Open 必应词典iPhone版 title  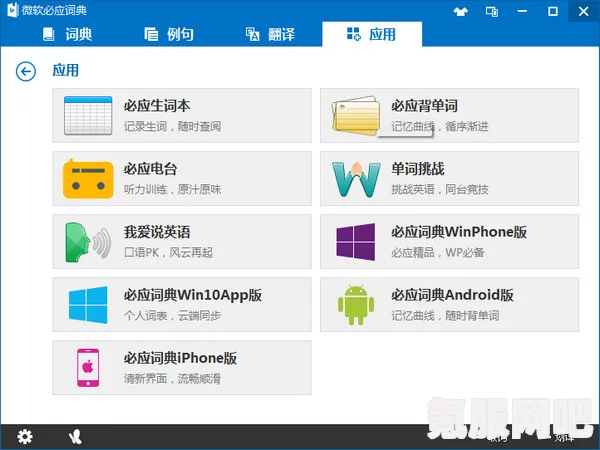click(x=180, y=358)
